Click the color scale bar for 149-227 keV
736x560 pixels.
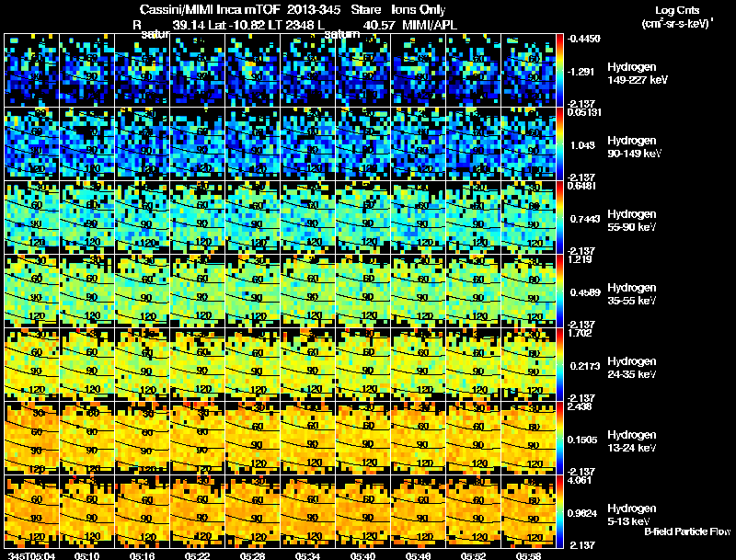[x=560, y=71]
